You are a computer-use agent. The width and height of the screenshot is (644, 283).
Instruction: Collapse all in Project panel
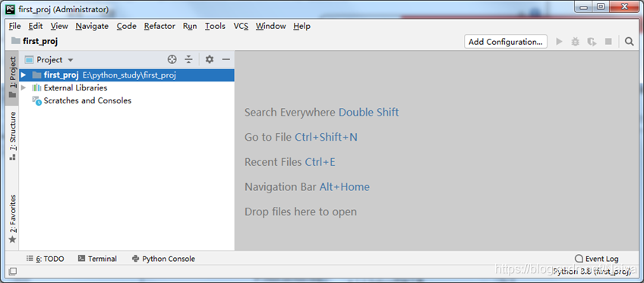coord(188,59)
